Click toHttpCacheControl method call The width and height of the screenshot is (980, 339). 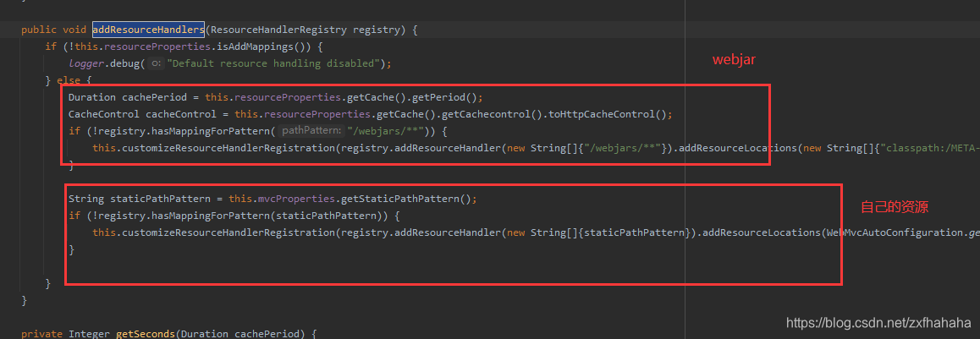[599, 114]
